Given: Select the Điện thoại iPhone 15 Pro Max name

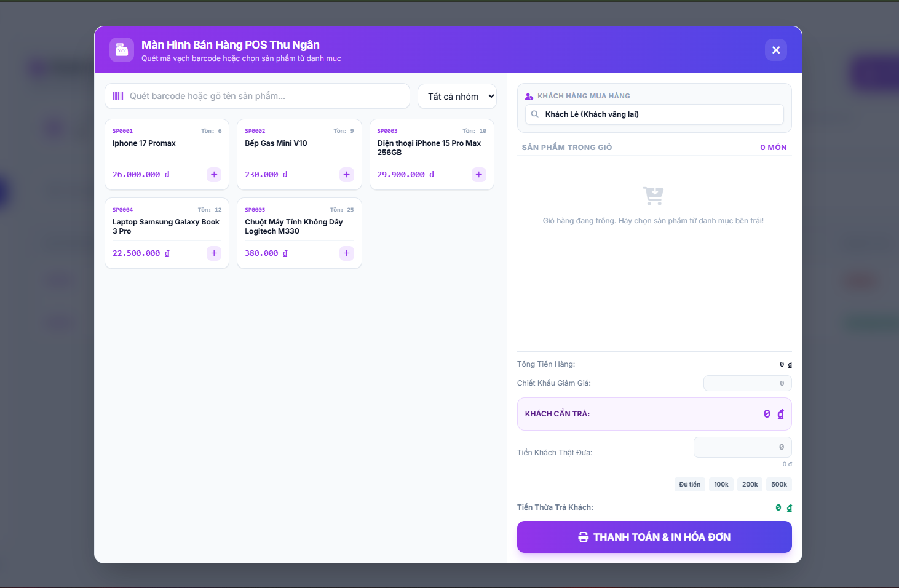Looking at the screenshot, I should (429, 148).
